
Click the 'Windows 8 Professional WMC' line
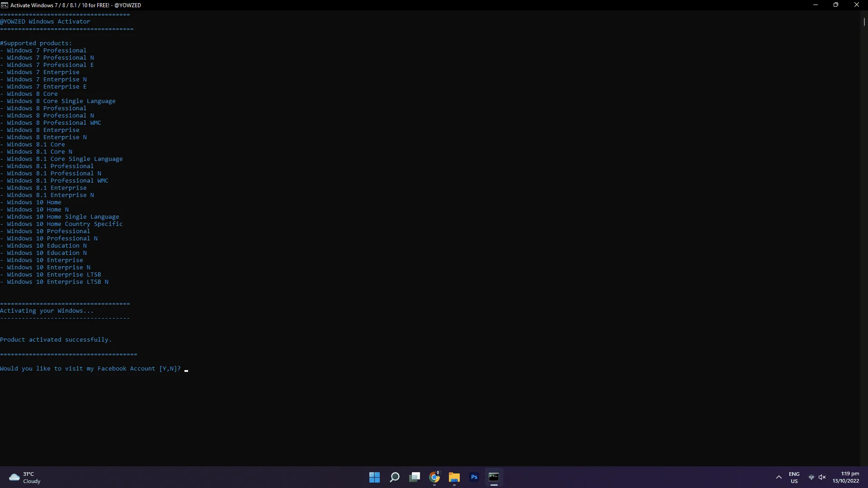coord(51,123)
